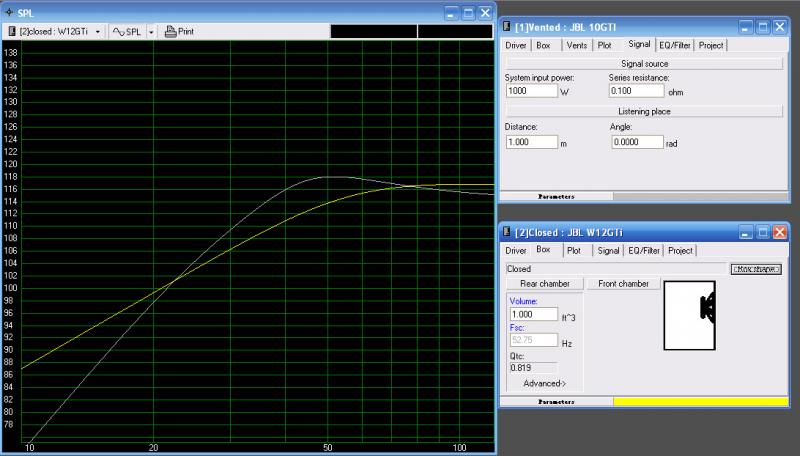Screen dimensions: 800x456
Task: Click the Print icon in SPL toolbar
Action: (171, 31)
